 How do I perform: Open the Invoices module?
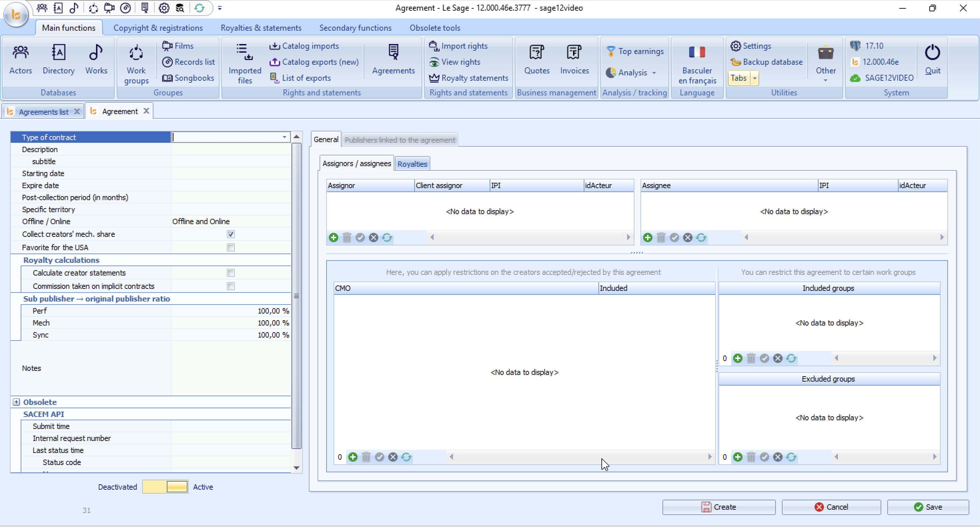click(574, 60)
